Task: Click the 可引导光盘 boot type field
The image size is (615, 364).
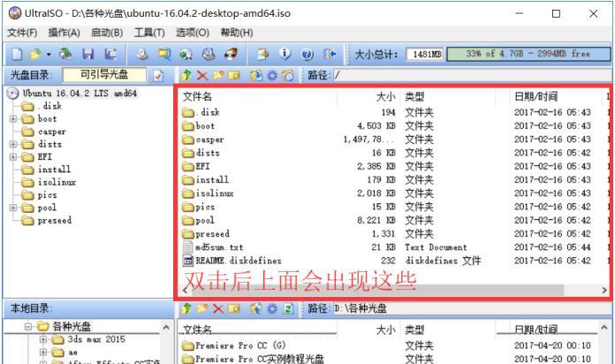Action: (x=104, y=75)
